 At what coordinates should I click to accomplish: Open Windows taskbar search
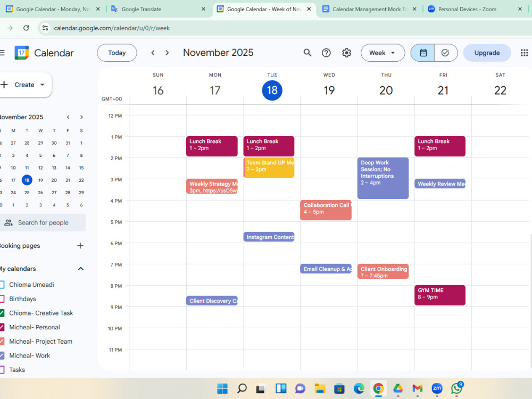tap(242, 388)
